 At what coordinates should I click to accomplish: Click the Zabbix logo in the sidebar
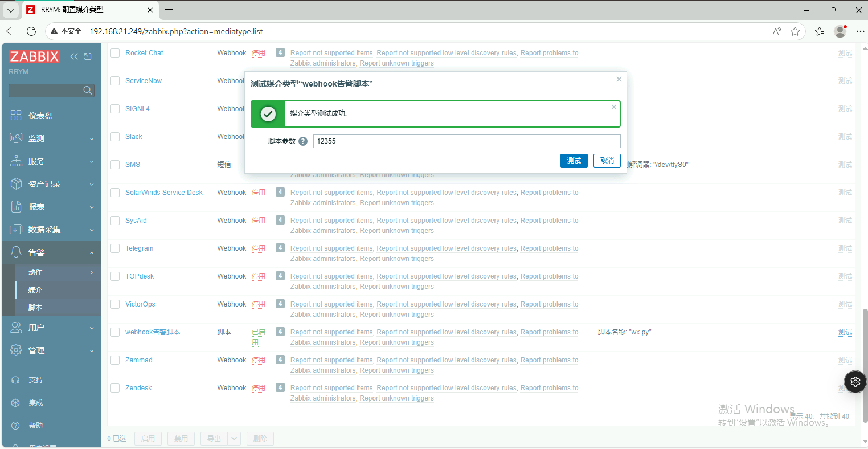[x=34, y=56]
